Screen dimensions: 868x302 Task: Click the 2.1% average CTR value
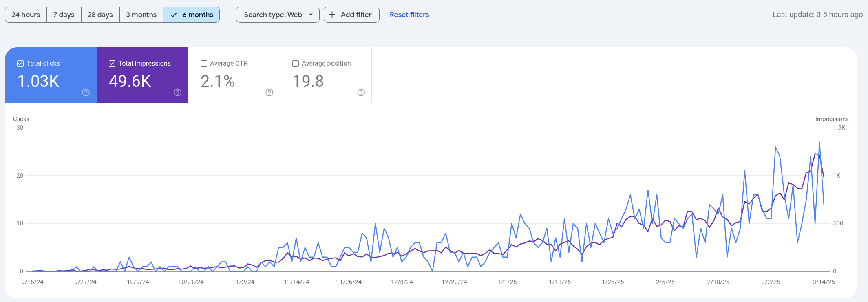(218, 81)
